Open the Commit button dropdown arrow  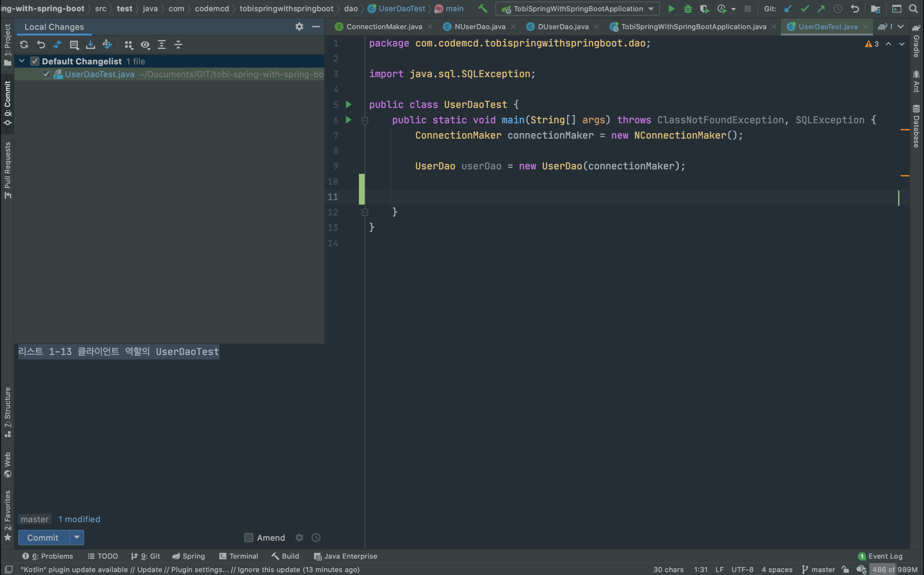click(77, 537)
